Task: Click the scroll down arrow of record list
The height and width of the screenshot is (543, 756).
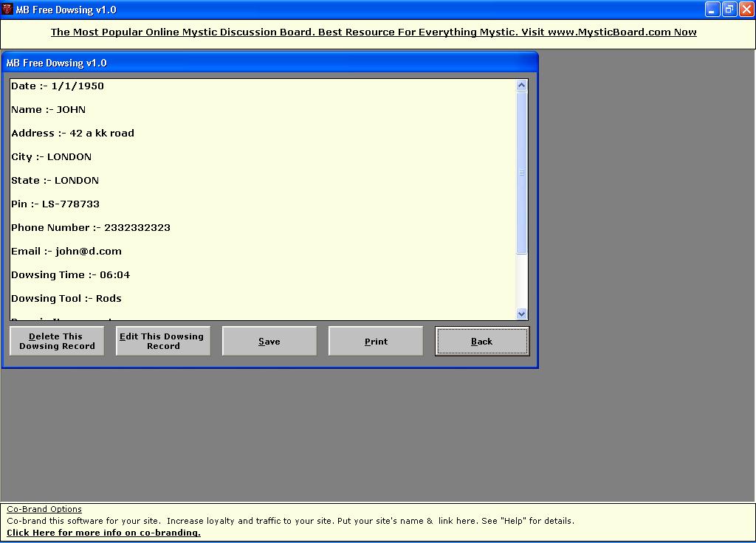Action: (521, 314)
